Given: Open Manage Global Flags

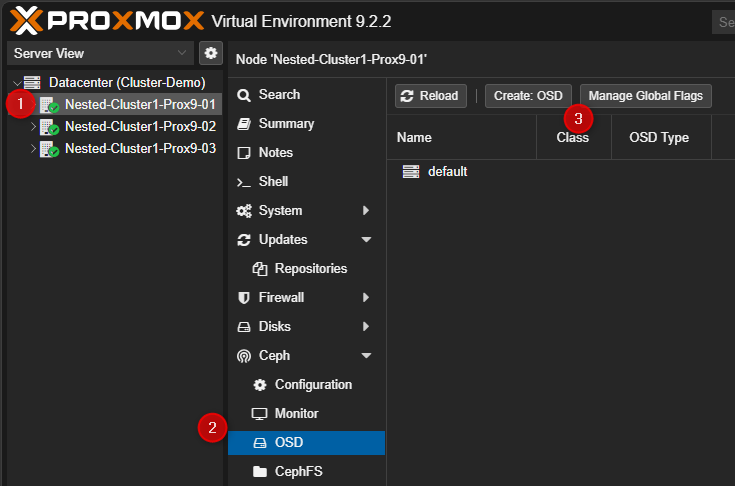Looking at the screenshot, I should 646,96.
